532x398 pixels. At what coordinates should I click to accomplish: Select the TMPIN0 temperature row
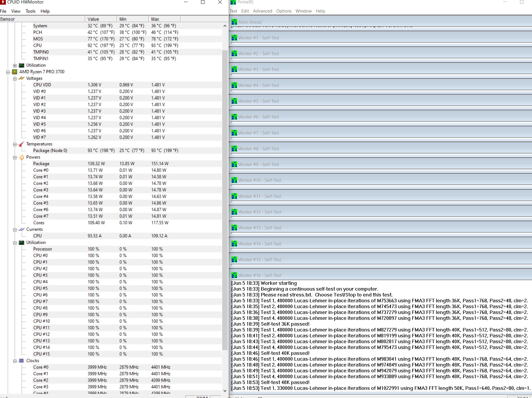pos(111,52)
